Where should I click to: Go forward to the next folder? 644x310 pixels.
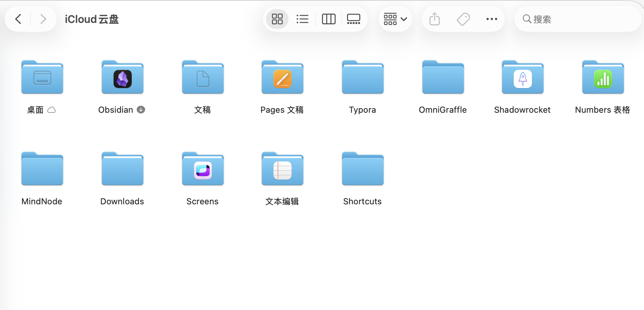(43, 19)
